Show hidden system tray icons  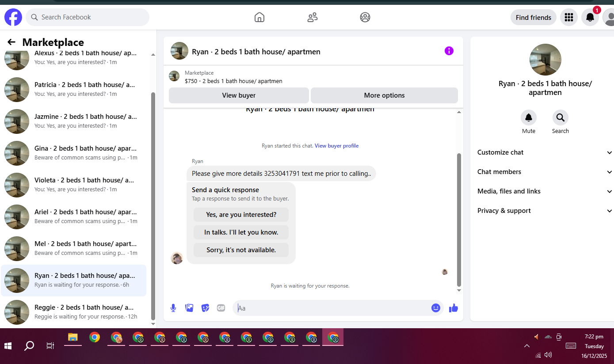[526, 346]
